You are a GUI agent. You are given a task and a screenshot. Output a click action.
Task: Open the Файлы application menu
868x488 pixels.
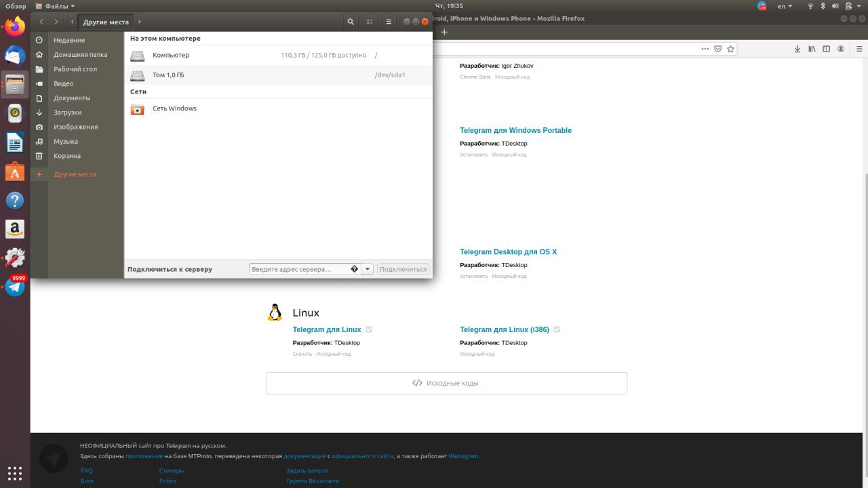tap(55, 6)
